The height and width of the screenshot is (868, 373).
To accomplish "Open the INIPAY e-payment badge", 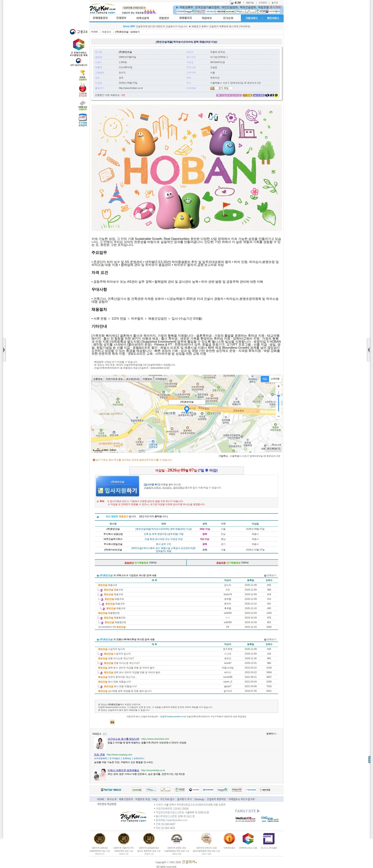I will point(268,839).
